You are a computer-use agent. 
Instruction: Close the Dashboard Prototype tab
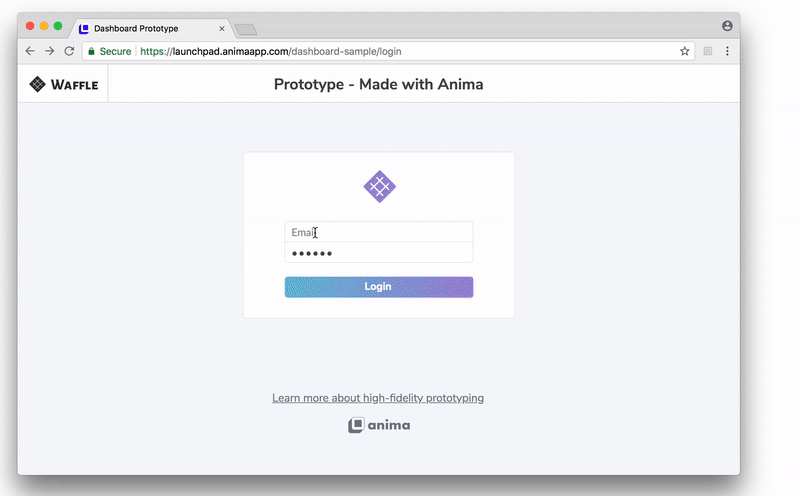[x=222, y=29]
